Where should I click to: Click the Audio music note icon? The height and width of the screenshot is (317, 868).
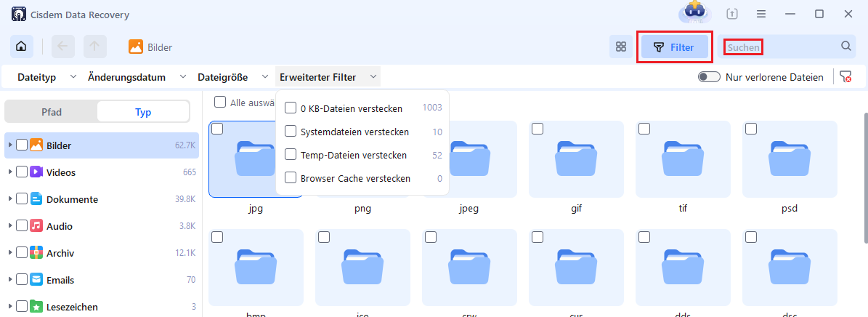point(36,226)
